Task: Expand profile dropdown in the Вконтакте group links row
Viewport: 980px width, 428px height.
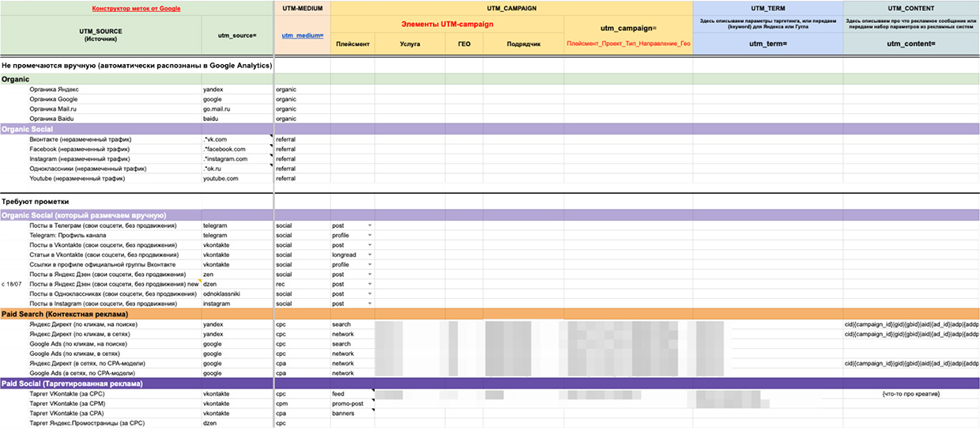Action: point(369,264)
